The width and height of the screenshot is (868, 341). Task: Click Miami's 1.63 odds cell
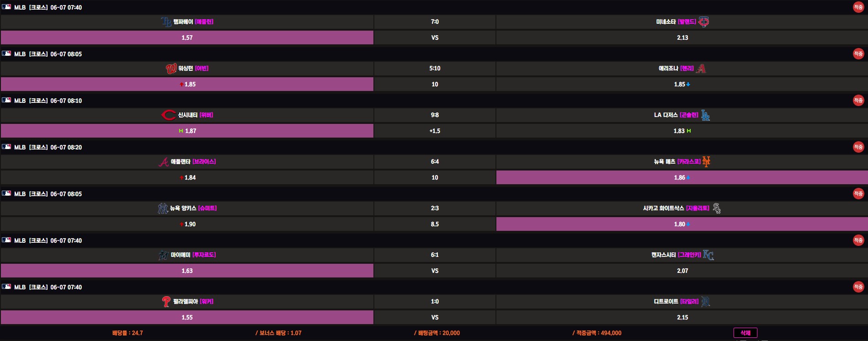(187, 271)
